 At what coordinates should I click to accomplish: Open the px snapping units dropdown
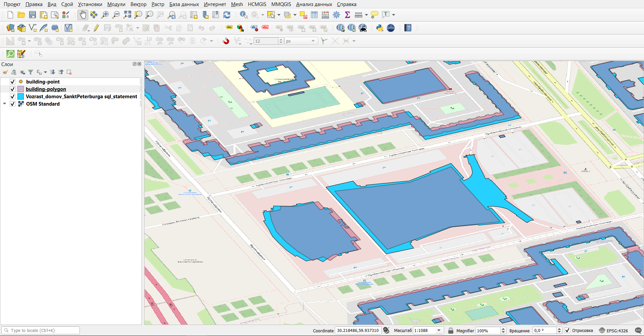tap(313, 41)
